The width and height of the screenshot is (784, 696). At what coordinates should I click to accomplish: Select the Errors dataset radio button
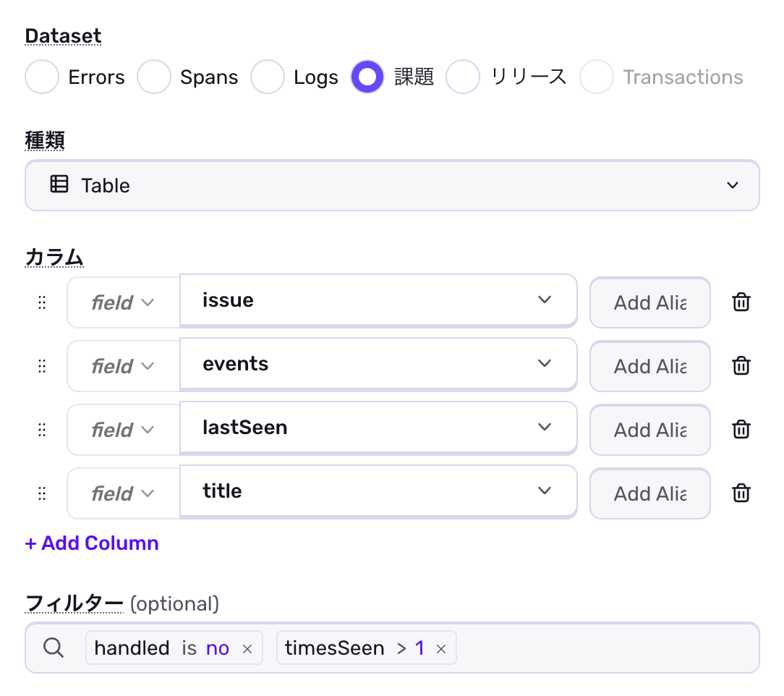pyautogui.click(x=42, y=77)
